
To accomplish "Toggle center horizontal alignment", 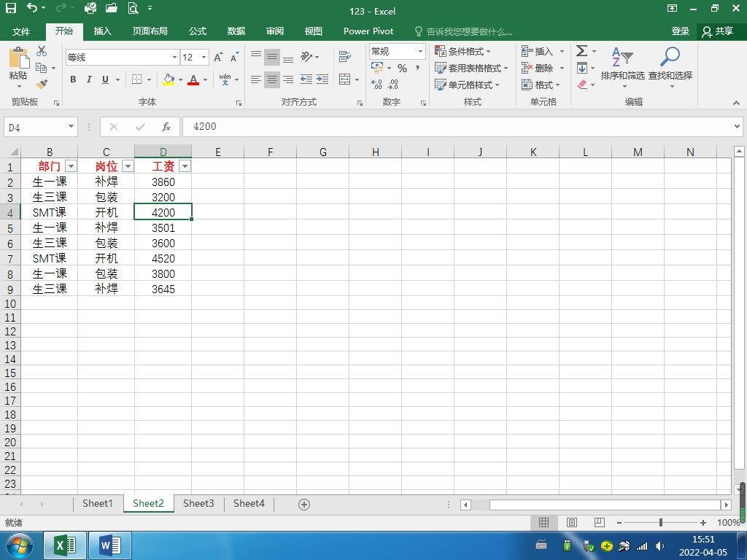I will click(x=272, y=79).
